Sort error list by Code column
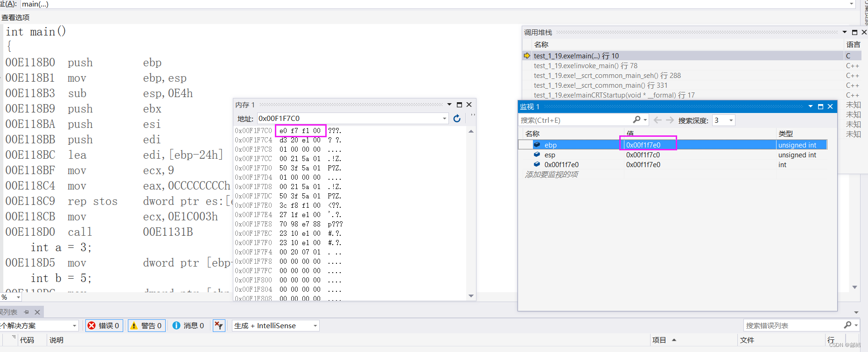This screenshot has width=868, height=352. pyautogui.click(x=27, y=340)
